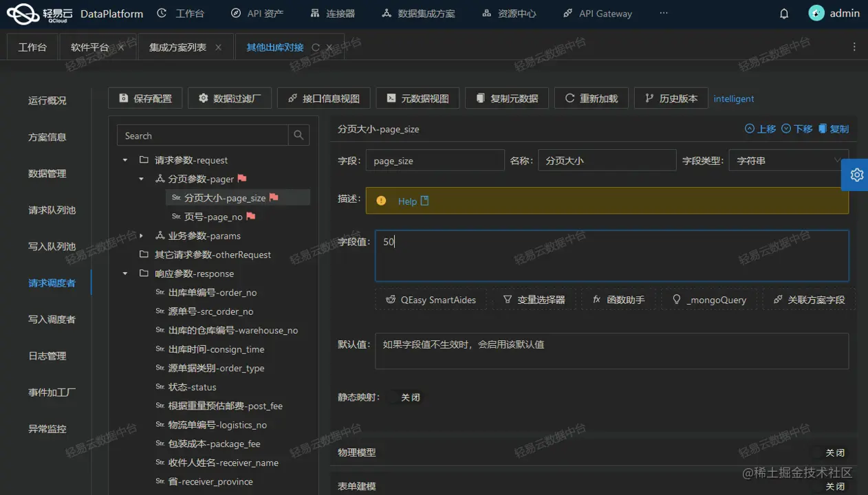
Task: Click the 保存配置 save button
Action: (x=145, y=98)
